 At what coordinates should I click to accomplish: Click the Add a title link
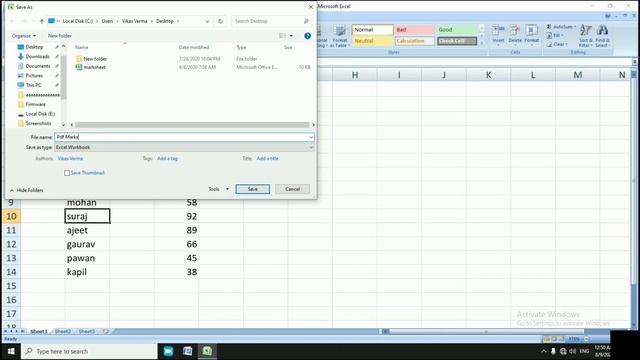pyautogui.click(x=267, y=158)
